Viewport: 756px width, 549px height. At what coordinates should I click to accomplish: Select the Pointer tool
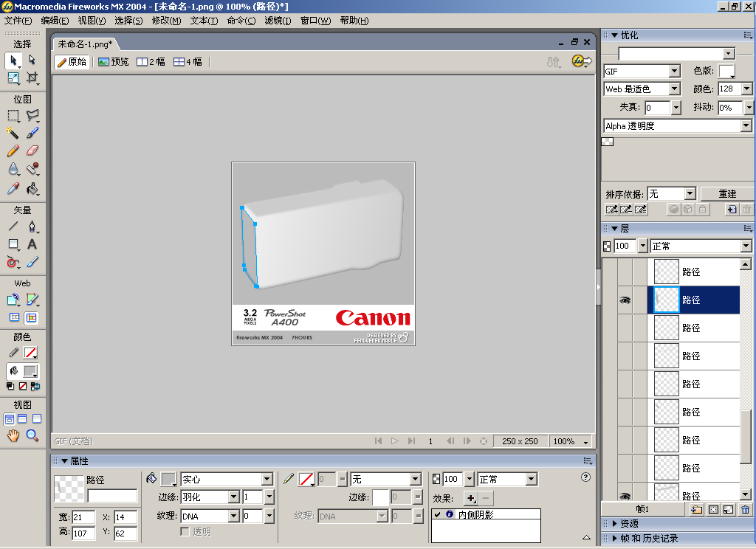pyautogui.click(x=13, y=61)
